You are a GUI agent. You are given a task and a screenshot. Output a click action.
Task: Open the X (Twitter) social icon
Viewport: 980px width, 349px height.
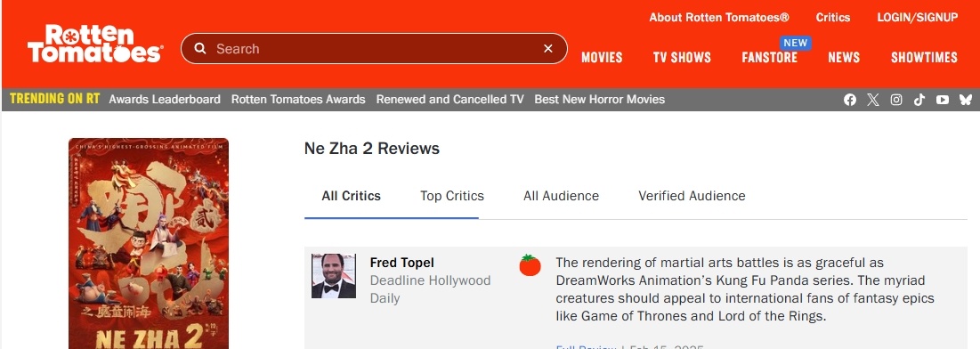pyautogui.click(x=873, y=100)
